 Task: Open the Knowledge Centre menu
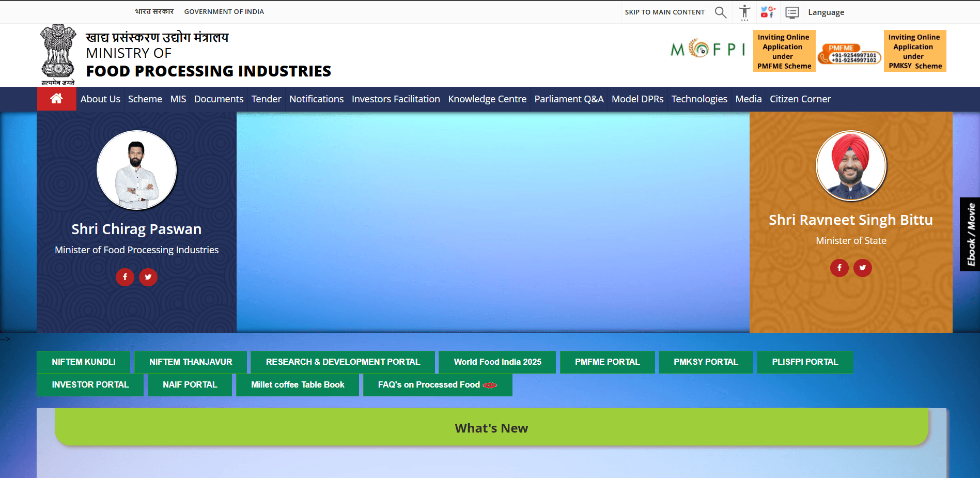487,99
